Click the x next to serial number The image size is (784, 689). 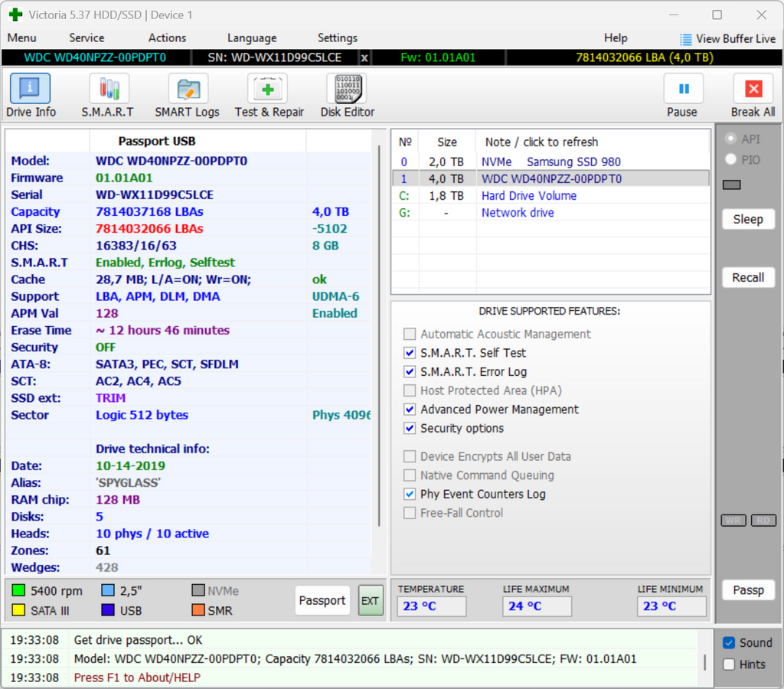[x=364, y=58]
